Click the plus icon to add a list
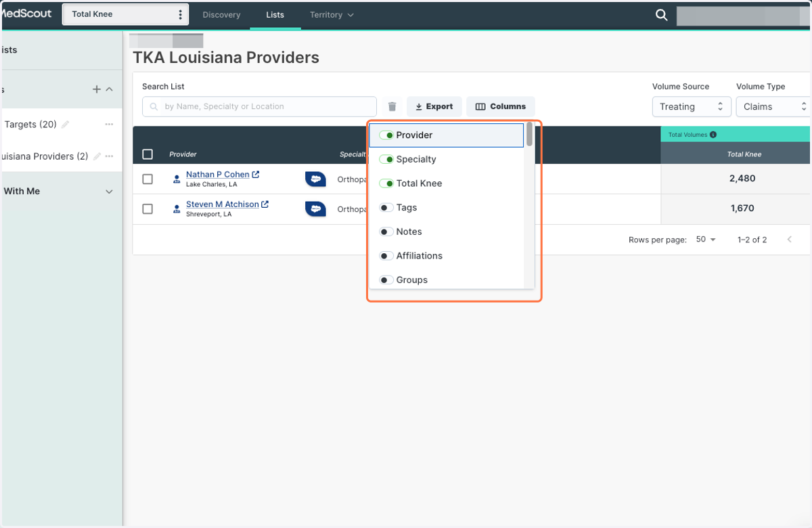The height and width of the screenshot is (528, 812). click(x=97, y=89)
